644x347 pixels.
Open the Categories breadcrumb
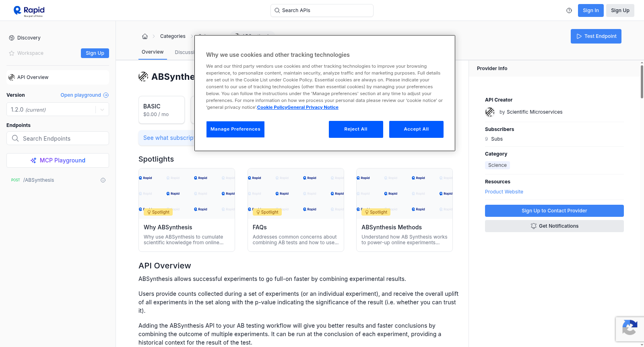[x=173, y=36]
